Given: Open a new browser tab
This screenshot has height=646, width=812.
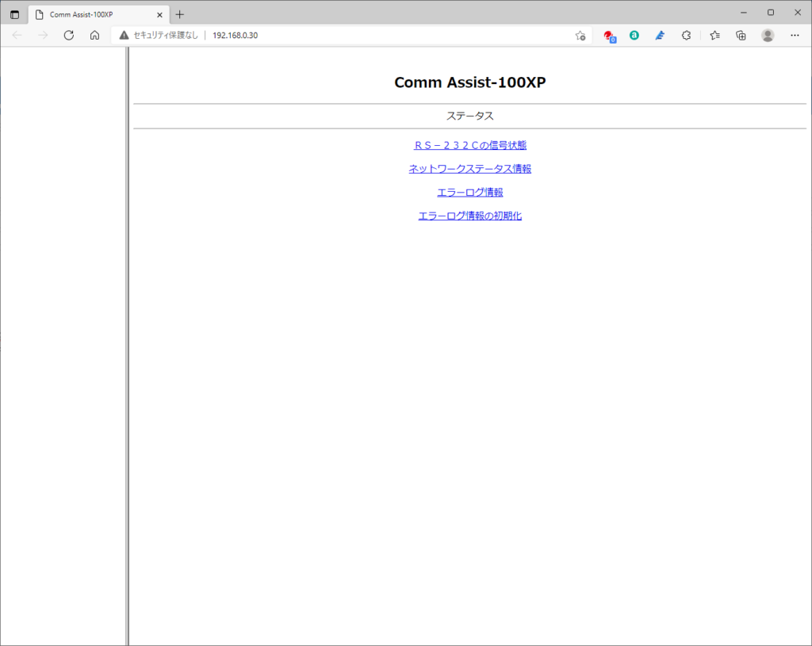Looking at the screenshot, I should coord(180,14).
